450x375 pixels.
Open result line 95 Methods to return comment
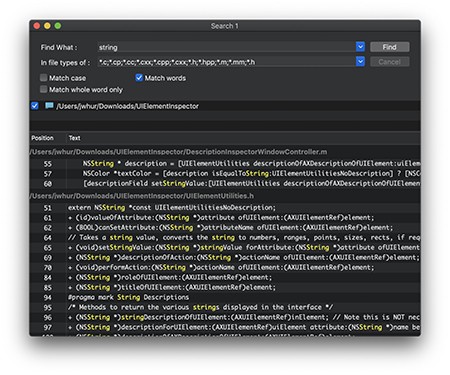pyautogui.click(x=225, y=307)
